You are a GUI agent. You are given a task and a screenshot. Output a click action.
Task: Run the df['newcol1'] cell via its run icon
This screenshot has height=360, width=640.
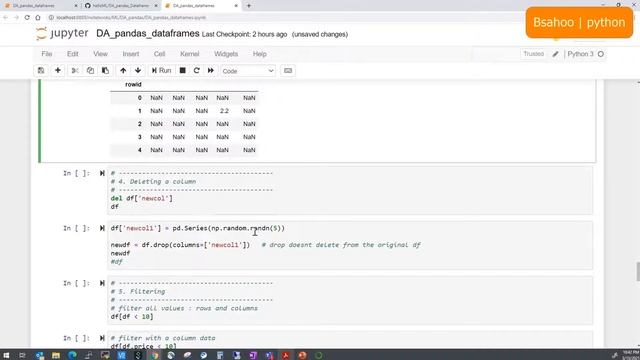pyautogui.click(x=102, y=228)
